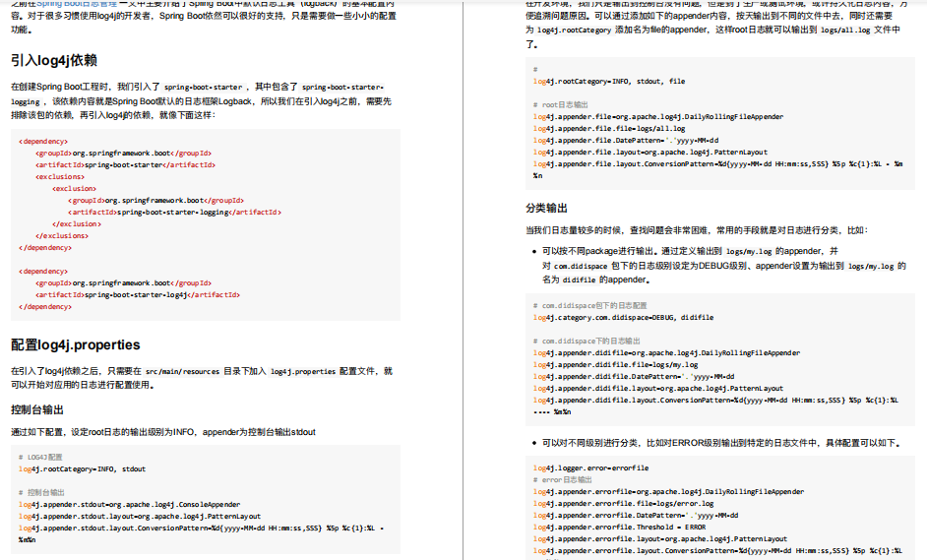The width and height of the screenshot is (927, 560).
Task: Click inline code didifile in bullet text
Action: (x=579, y=280)
